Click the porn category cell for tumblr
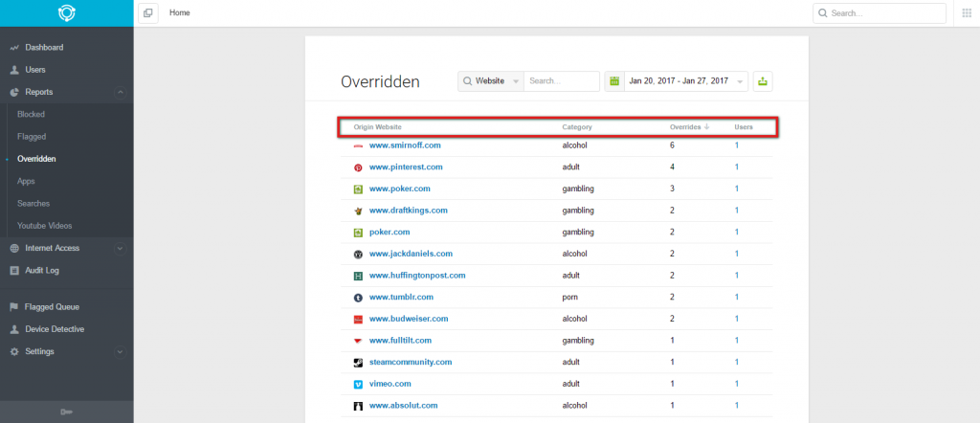Viewport: 980px width, 423px height. [x=570, y=297]
